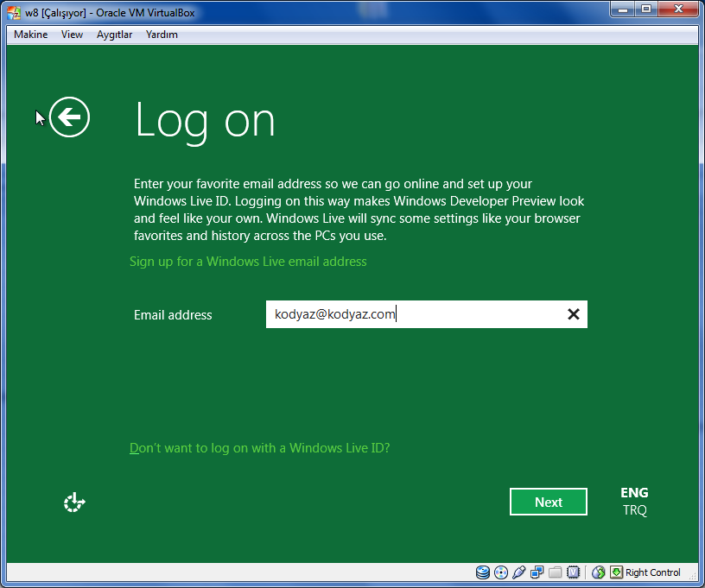Viewport: 705px width, 588px height.
Task: Click the virtualization CPU chip status icon
Action: (x=574, y=572)
